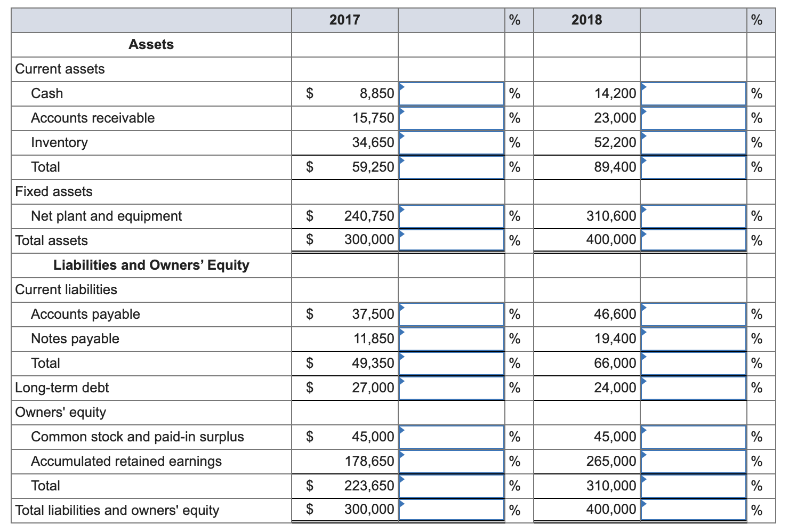Click the net plant value 310,600

click(x=611, y=216)
